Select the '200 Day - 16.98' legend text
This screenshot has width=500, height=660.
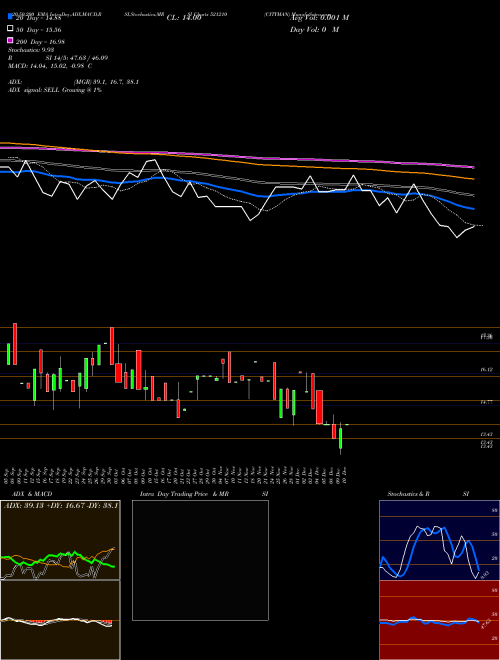coord(40,42)
